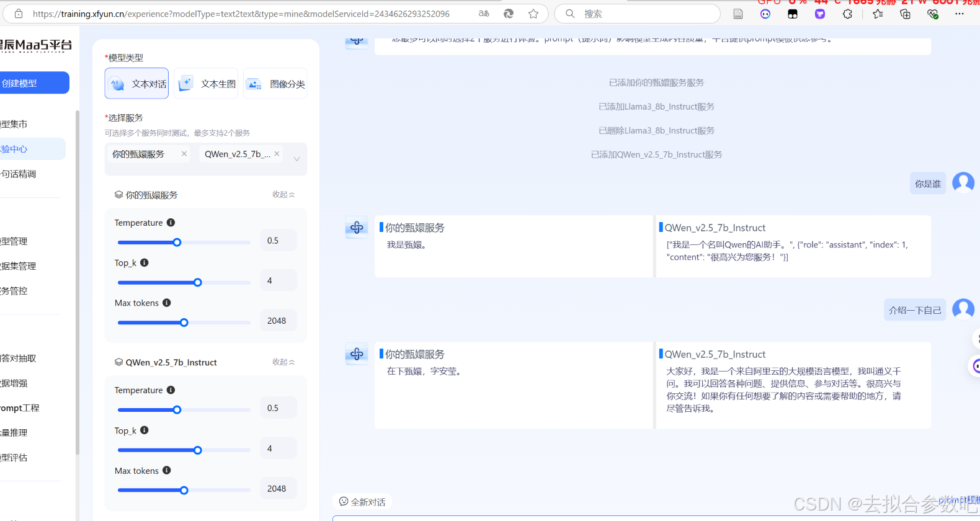This screenshot has height=521, width=980.
Task: Select the 文本生图 model type
Action: [206, 84]
